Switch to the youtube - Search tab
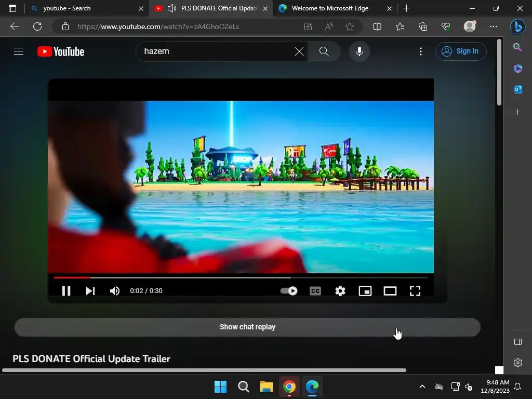The height and width of the screenshot is (399, 532). [87, 8]
